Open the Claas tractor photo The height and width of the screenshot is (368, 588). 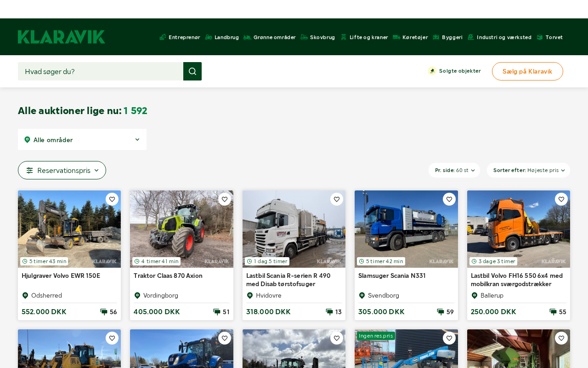(x=181, y=229)
